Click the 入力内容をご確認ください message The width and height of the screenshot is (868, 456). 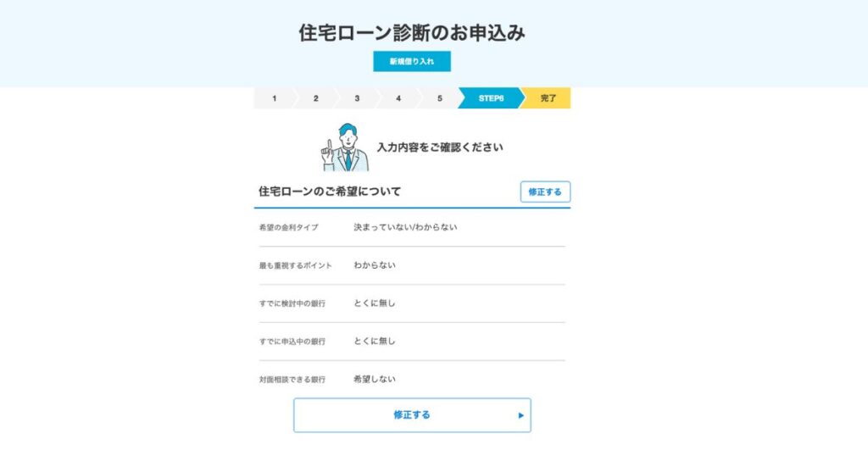click(x=440, y=147)
